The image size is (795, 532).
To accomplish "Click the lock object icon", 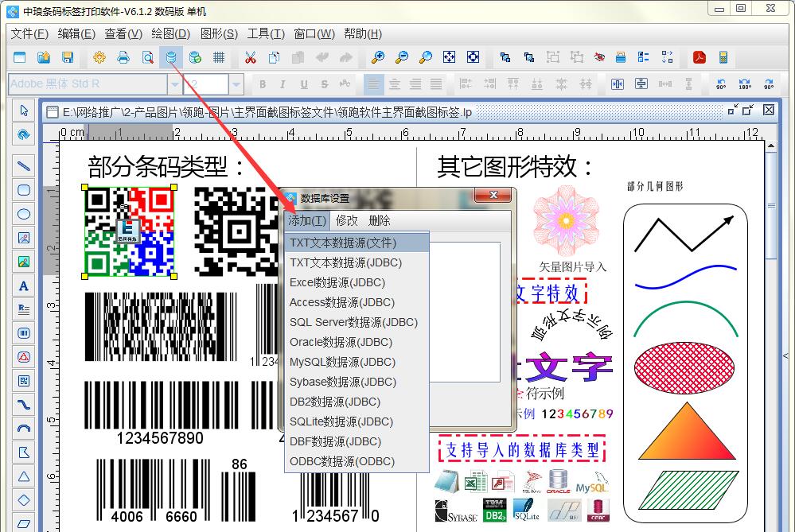I will pyautogui.click(x=621, y=57).
